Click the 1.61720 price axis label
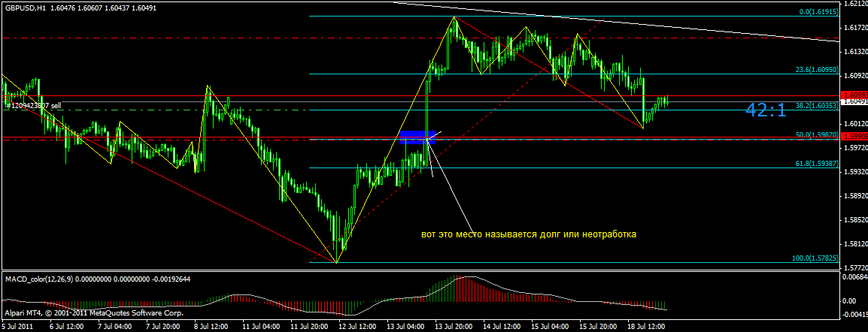 (855, 27)
